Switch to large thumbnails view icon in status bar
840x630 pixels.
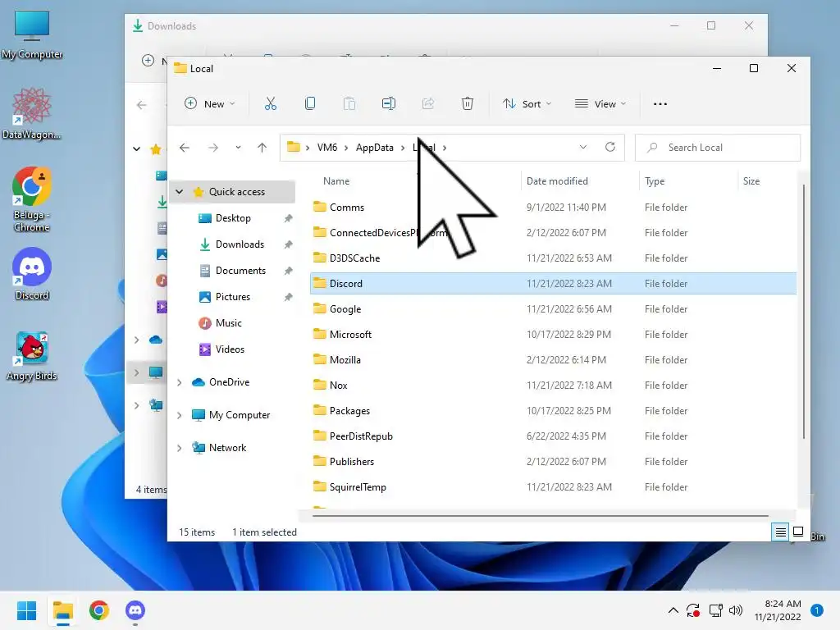tap(797, 532)
